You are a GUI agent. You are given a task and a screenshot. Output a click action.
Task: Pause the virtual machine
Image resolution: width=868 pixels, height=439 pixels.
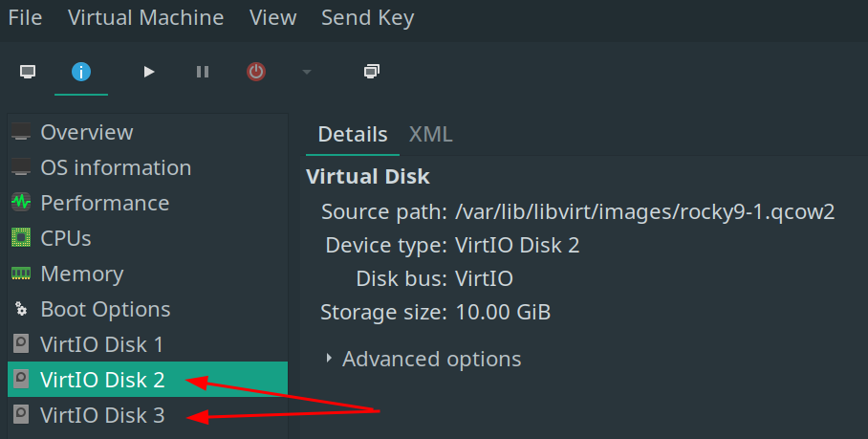(x=203, y=72)
